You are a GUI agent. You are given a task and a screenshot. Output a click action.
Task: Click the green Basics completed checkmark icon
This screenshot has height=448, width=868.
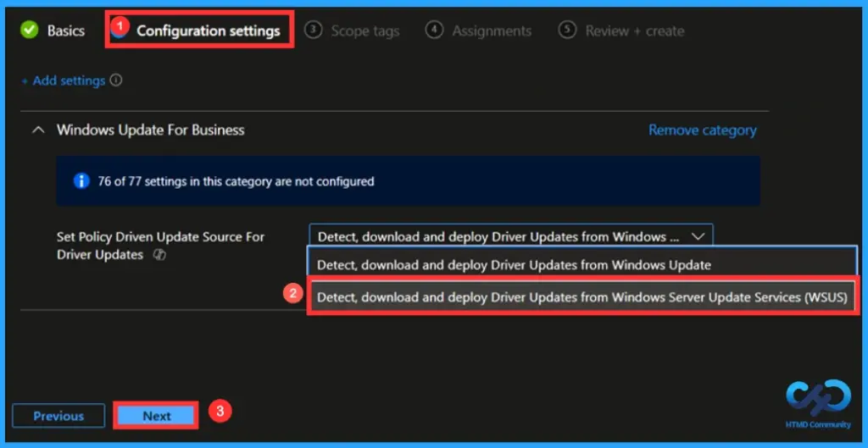pos(30,30)
